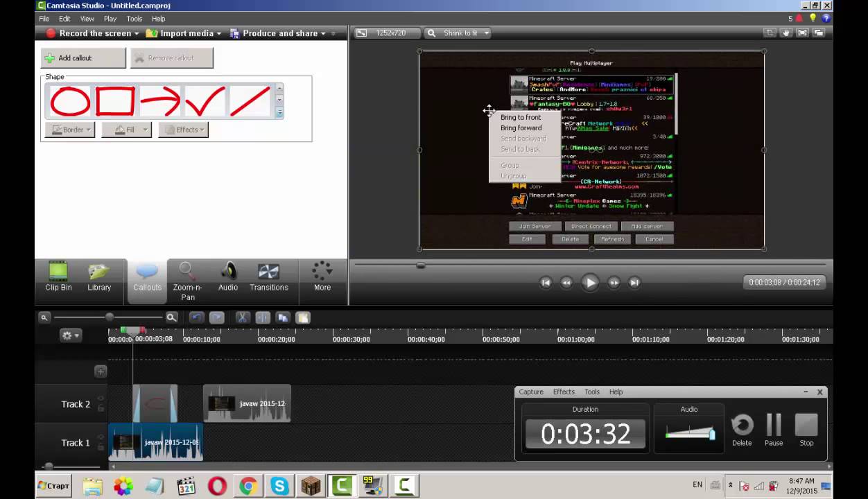Viewport: 868px width, 499px height.
Task: Pause the recording in recorder panel
Action: click(x=774, y=430)
